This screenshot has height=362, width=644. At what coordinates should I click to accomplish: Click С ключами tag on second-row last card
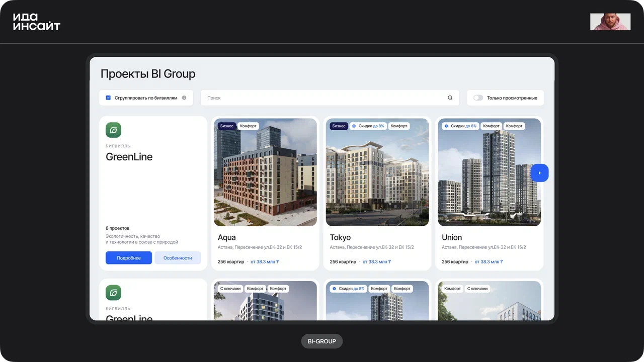477,289
